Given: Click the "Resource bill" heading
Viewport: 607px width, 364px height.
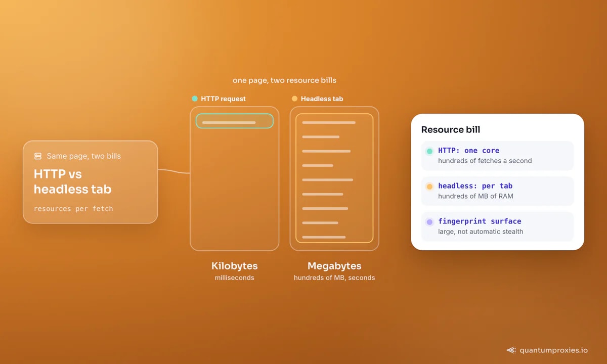Looking at the screenshot, I should coord(451,129).
